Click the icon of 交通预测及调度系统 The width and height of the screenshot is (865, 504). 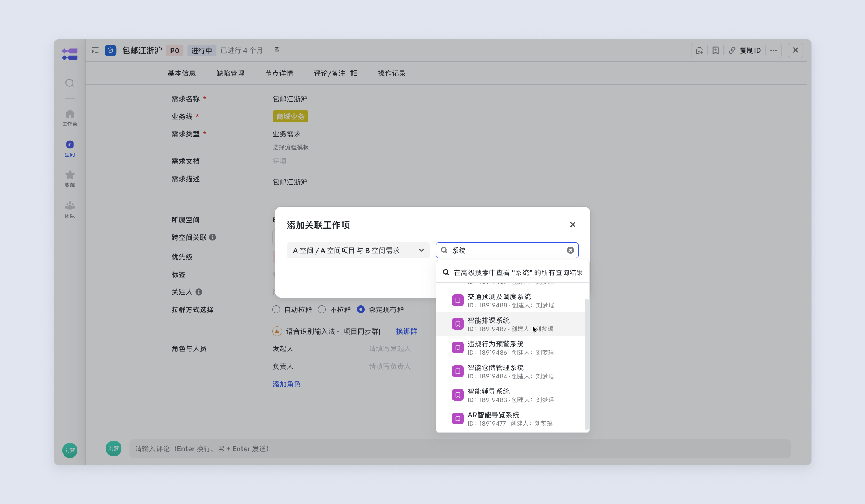(458, 300)
